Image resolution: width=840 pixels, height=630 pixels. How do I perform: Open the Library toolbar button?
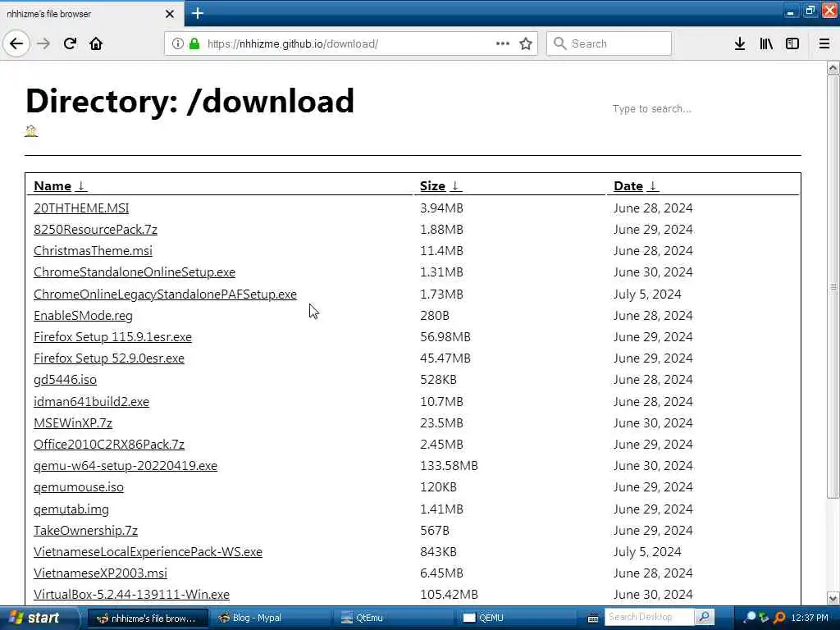tap(766, 43)
